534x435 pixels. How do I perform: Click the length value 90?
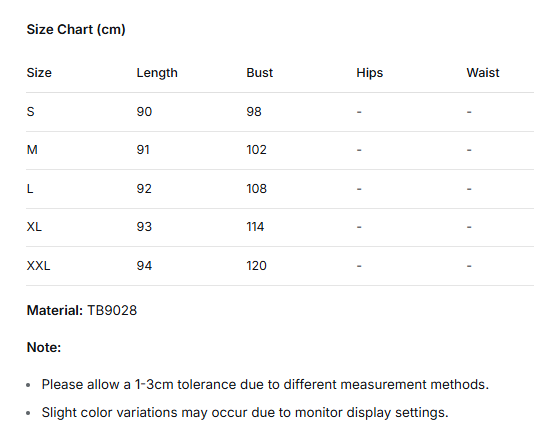pos(144,112)
